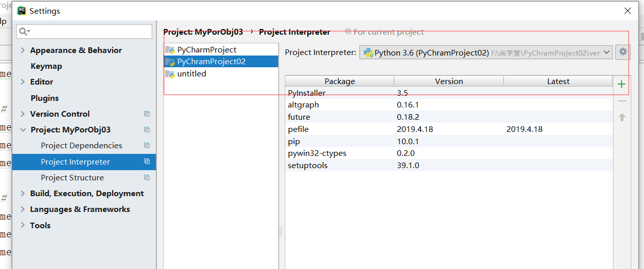The width and height of the screenshot is (644, 269).
Task: Expand Build, Execution, Deployment section
Action: coord(22,194)
